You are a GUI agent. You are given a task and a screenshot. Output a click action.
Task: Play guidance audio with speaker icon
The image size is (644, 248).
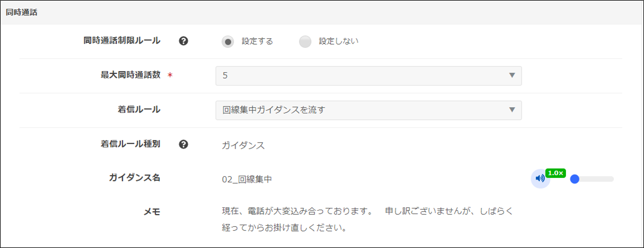[x=540, y=178]
